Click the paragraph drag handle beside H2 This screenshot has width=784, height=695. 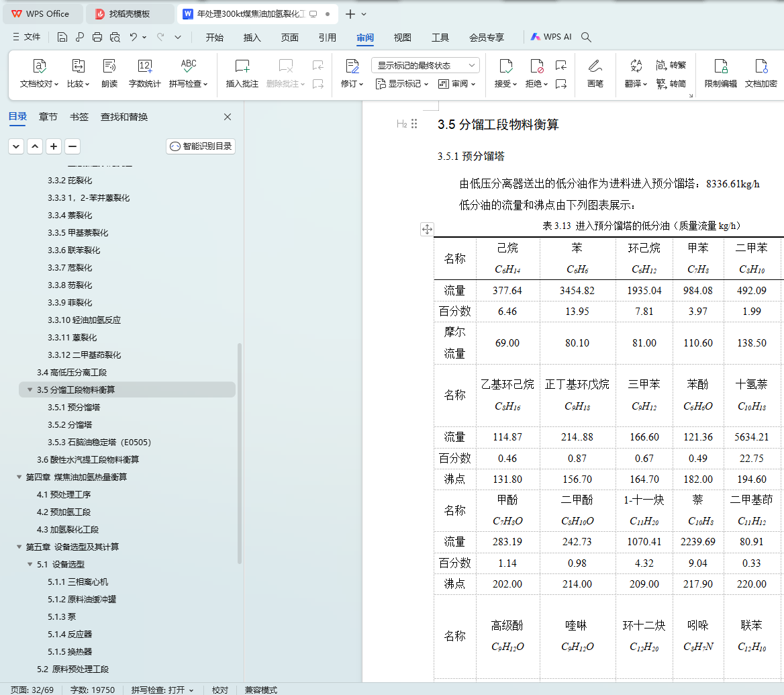point(414,124)
